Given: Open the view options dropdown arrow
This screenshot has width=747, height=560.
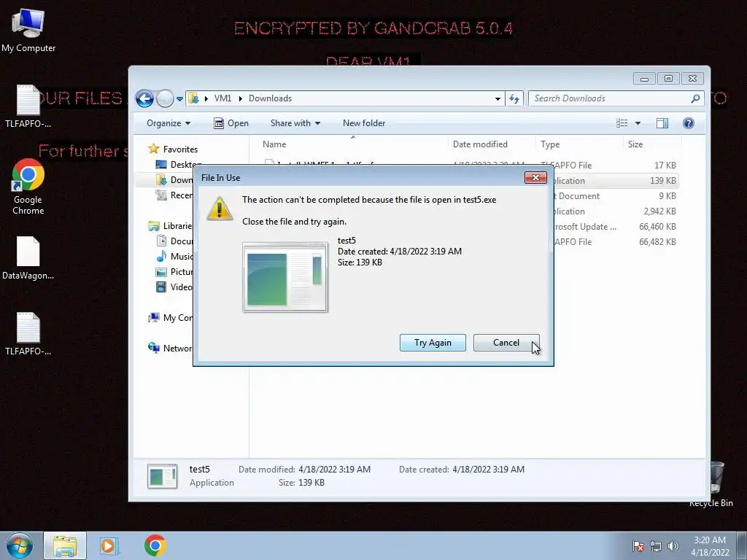Looking at the screenshot, I should [638, 123].
